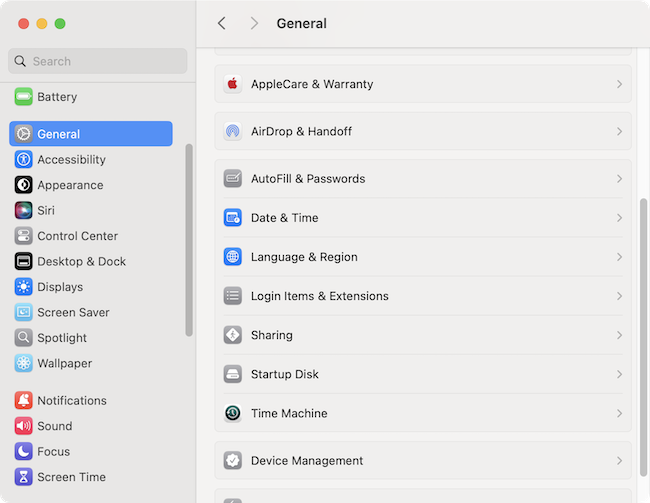The width and height of the screenshot is (650, 503).
Task: Click the Date & Time calendar icon
Action: (x=233, y=218)
